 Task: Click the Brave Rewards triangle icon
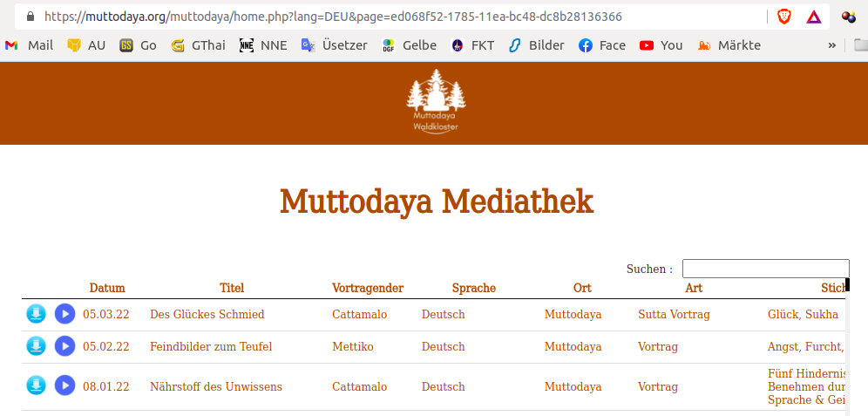(813, 17)
